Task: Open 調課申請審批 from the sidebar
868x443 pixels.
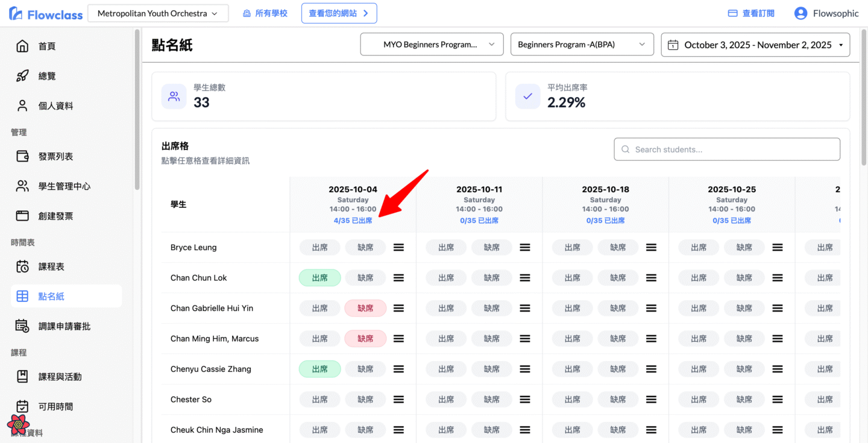Action: (64, 326)
